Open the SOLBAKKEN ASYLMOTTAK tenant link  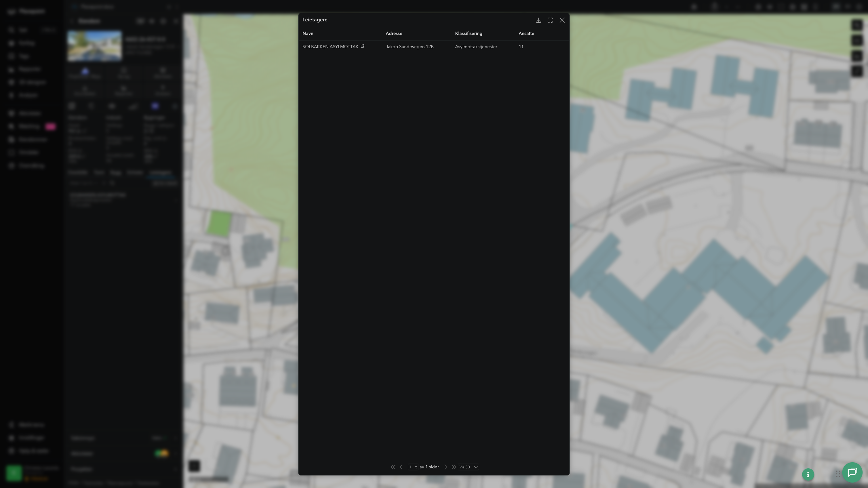click(330, 47)
